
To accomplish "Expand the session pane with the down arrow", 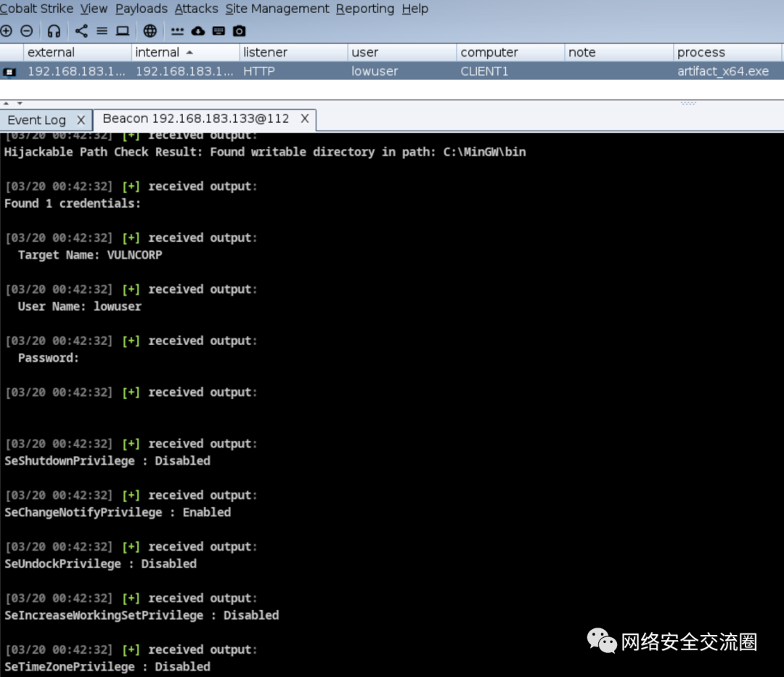I will [x=20, y=103].
